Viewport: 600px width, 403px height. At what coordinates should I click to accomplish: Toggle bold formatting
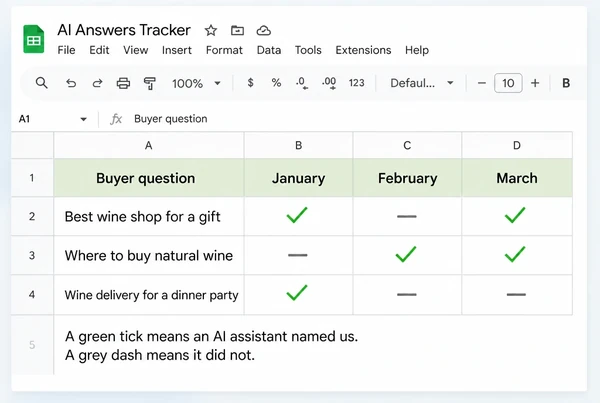coord(566,83)
